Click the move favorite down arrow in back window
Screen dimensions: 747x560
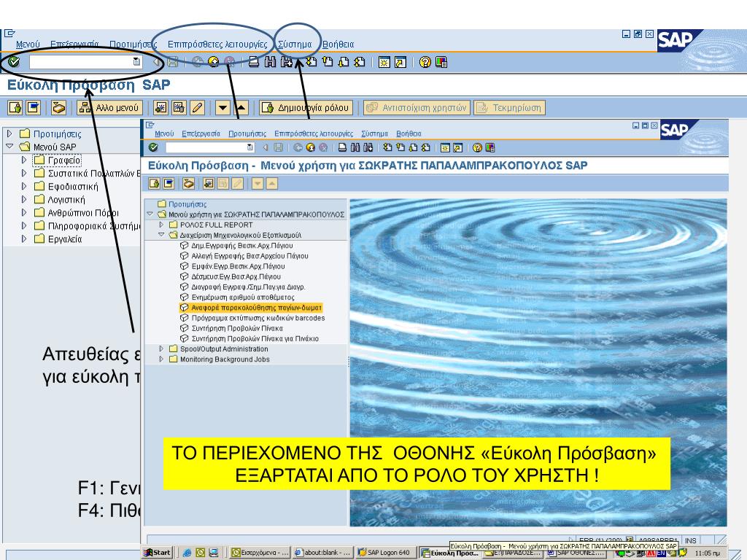pyautogui.click(x=222, y=108)
